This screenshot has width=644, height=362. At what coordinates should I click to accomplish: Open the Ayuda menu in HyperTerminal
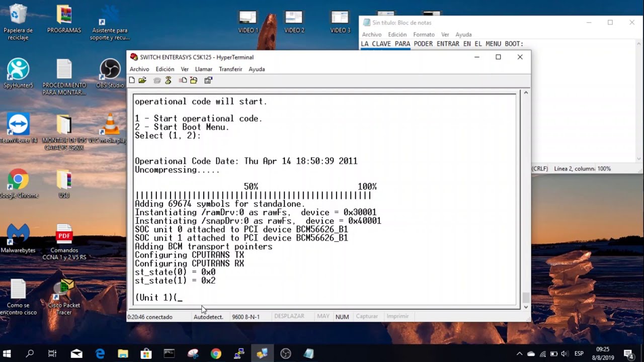[x=257, y=69]
